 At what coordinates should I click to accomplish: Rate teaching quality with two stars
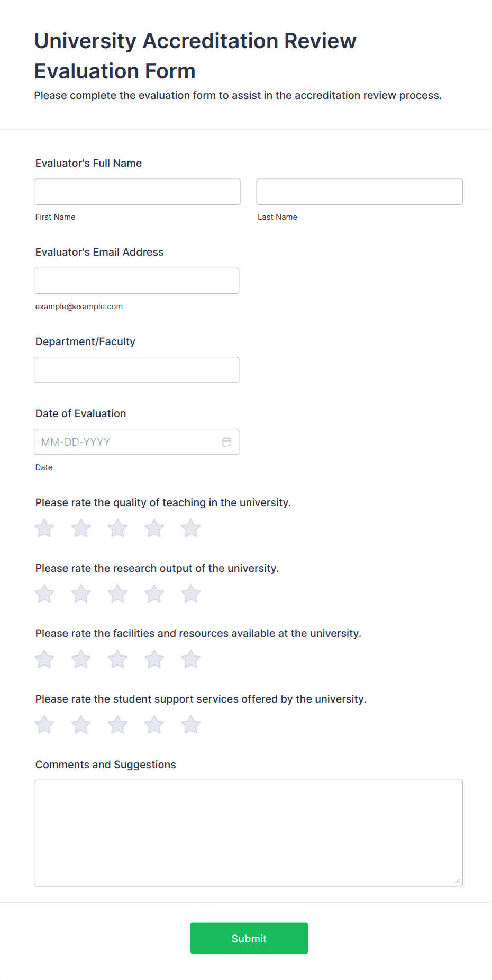pyautogui.click(x=80, y=528)
